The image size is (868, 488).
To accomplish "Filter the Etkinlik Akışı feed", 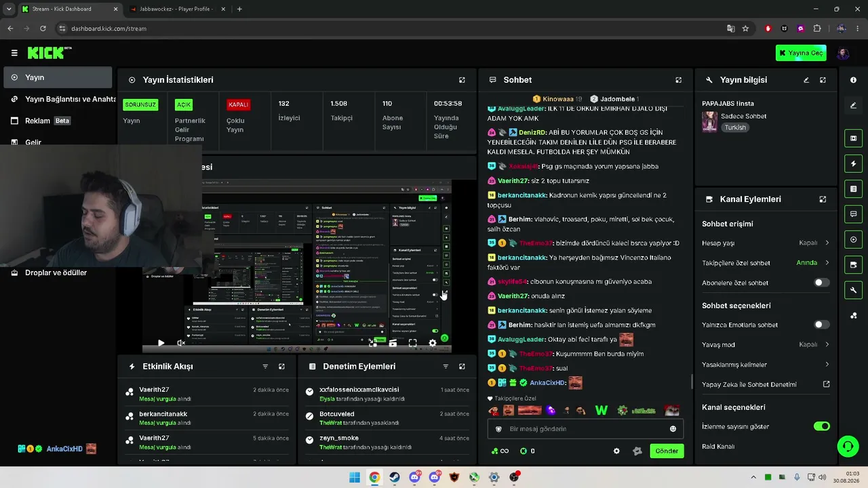I will pyautogui.click(x=265, y=366).
